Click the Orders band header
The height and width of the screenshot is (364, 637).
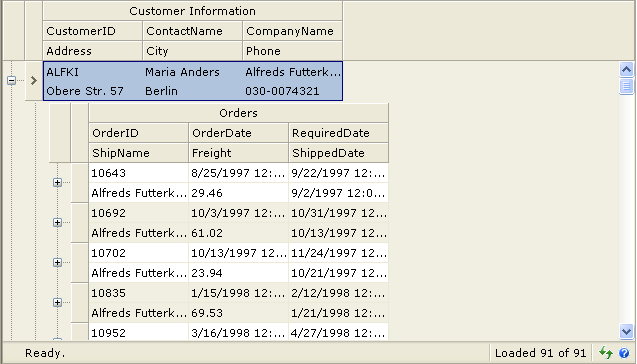(x=238, y=113)
